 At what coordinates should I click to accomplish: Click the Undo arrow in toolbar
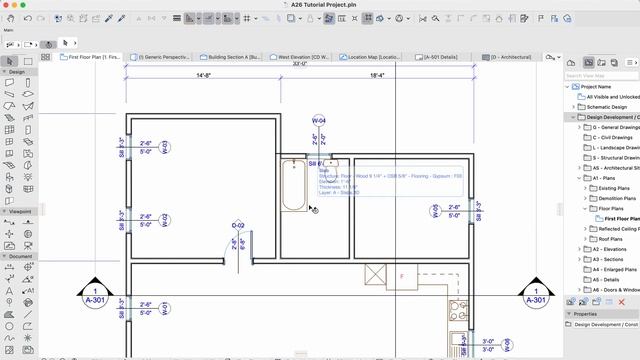[x=27, y=18]
